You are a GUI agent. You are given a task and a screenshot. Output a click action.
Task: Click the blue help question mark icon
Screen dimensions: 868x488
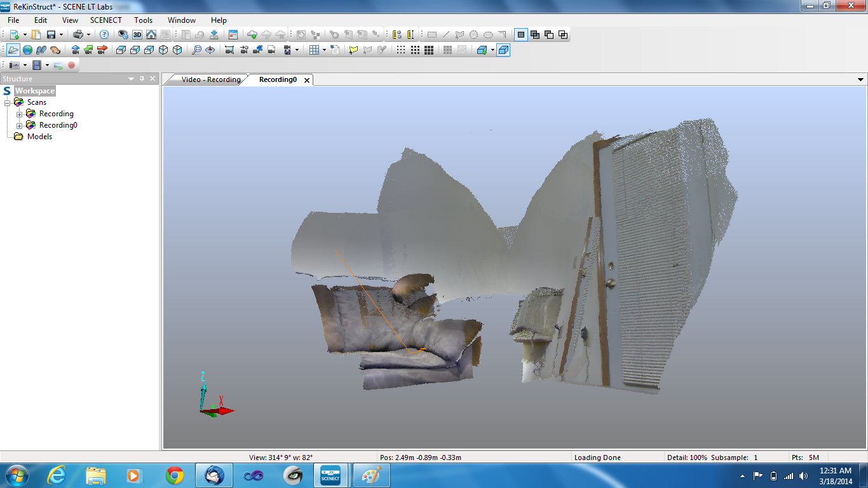coord(104,35)
